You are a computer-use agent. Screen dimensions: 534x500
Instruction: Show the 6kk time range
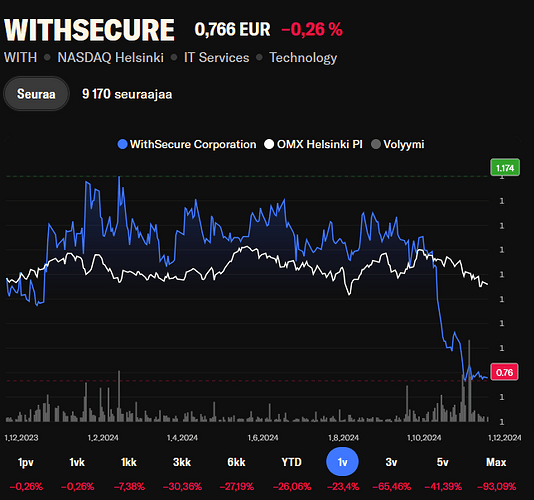point(236,462)
